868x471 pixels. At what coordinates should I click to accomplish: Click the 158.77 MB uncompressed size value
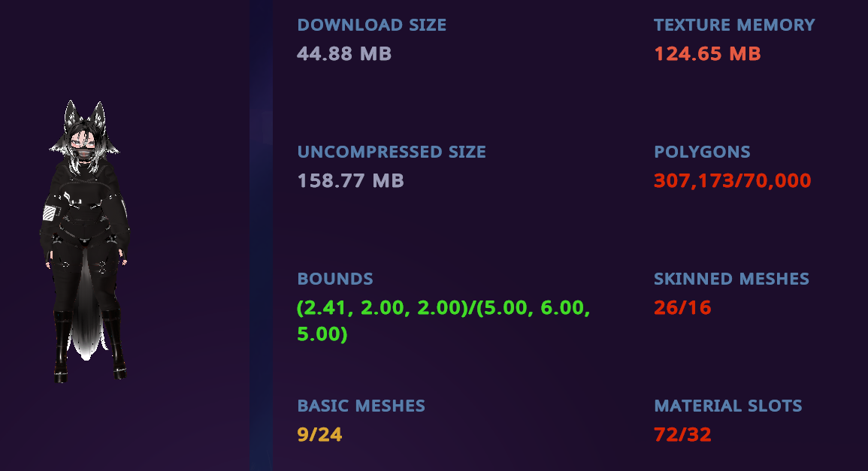coord(350,180)
